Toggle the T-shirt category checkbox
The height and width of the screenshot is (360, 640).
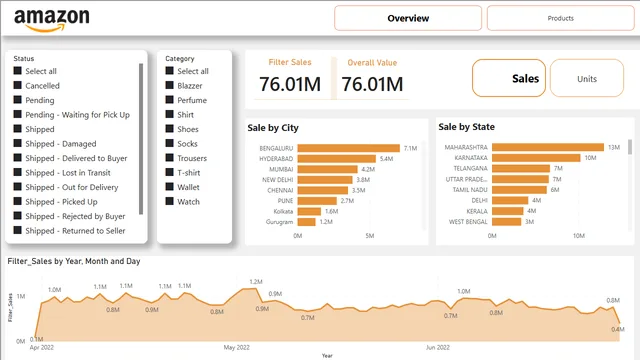tap(169, 172)
